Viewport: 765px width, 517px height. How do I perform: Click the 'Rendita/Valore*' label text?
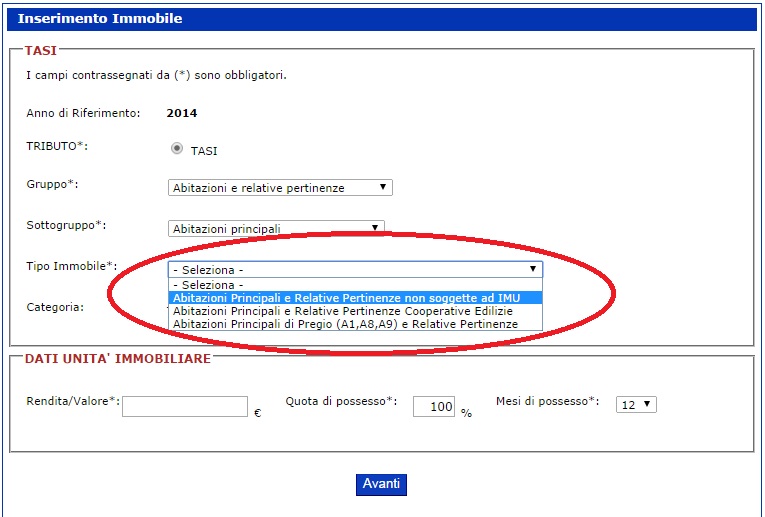click(73, 401)
